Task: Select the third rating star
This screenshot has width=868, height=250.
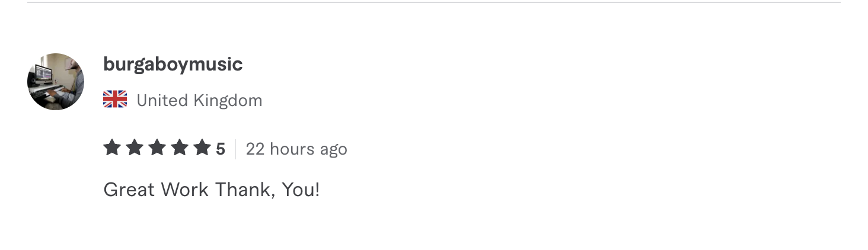Action: click(157, 148)
